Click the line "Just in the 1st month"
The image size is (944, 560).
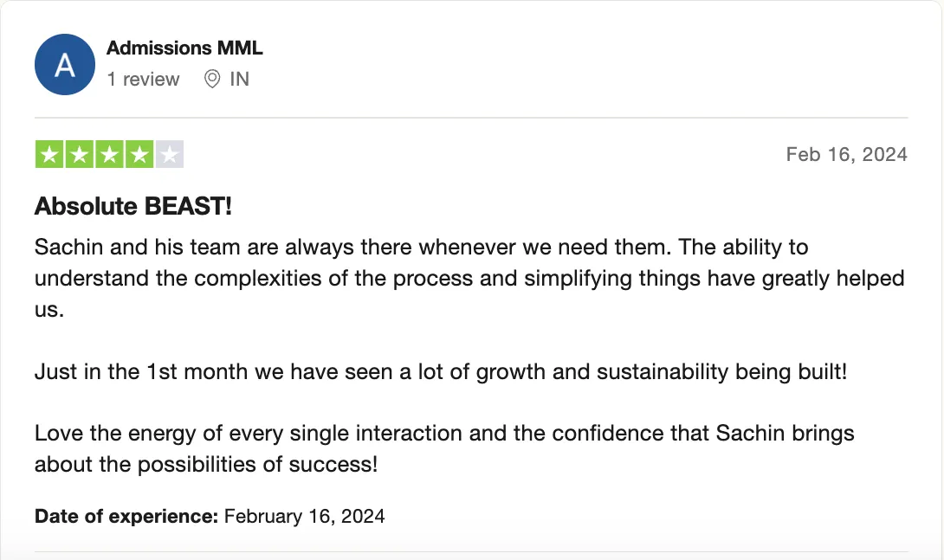pos(440,372)
